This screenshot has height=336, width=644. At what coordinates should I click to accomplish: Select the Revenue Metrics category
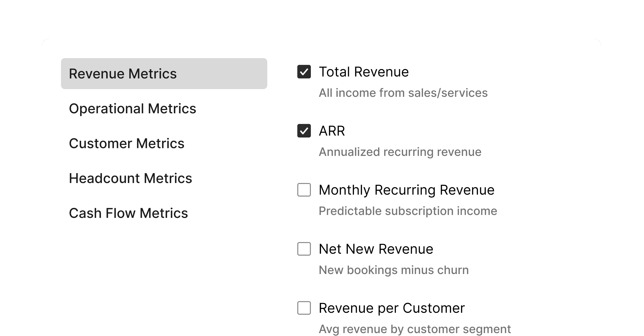tap(164, 74)
